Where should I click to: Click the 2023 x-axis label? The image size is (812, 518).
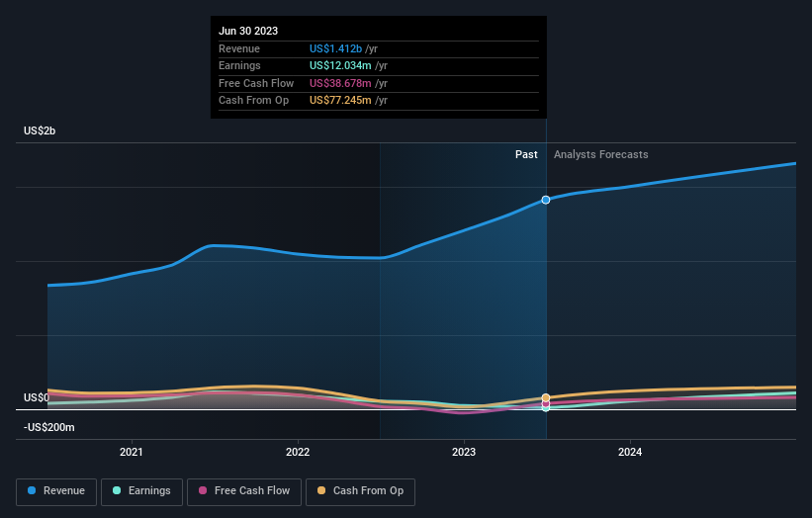[464, 452]
